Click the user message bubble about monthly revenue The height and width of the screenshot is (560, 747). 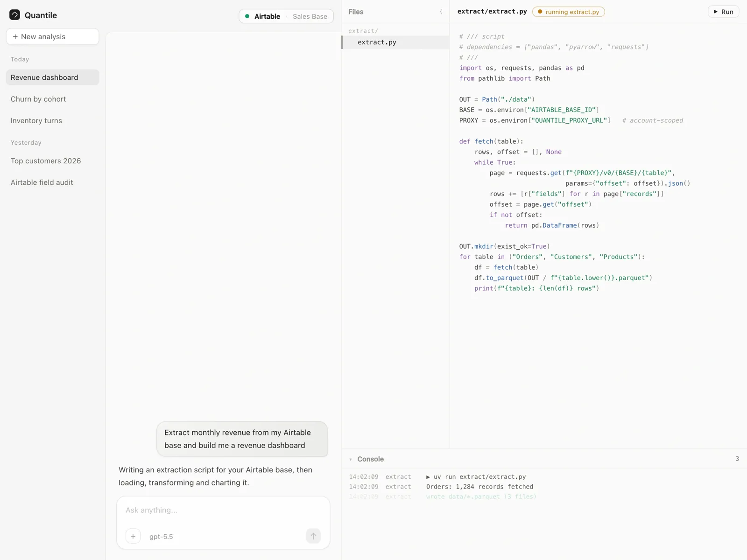tap(242, 439)
